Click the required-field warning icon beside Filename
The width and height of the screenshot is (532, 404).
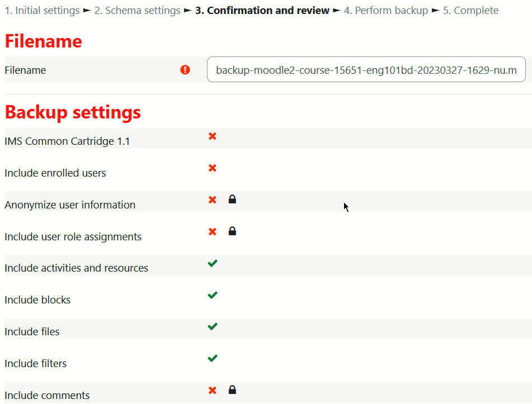coord(185,70)
